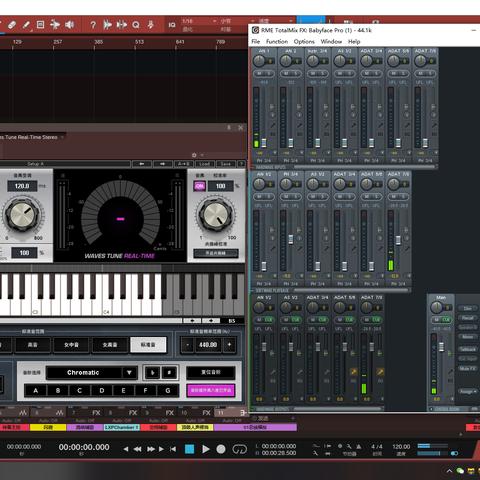This screenshot has width=480, height=480.
Task: Open the question mark help icon
Action: 93,25
